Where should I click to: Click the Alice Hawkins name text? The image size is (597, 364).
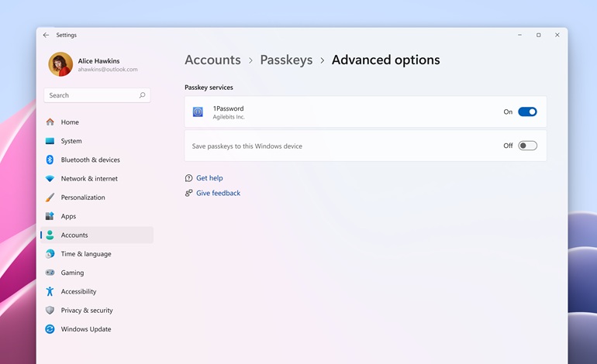[x=98, y=61]
